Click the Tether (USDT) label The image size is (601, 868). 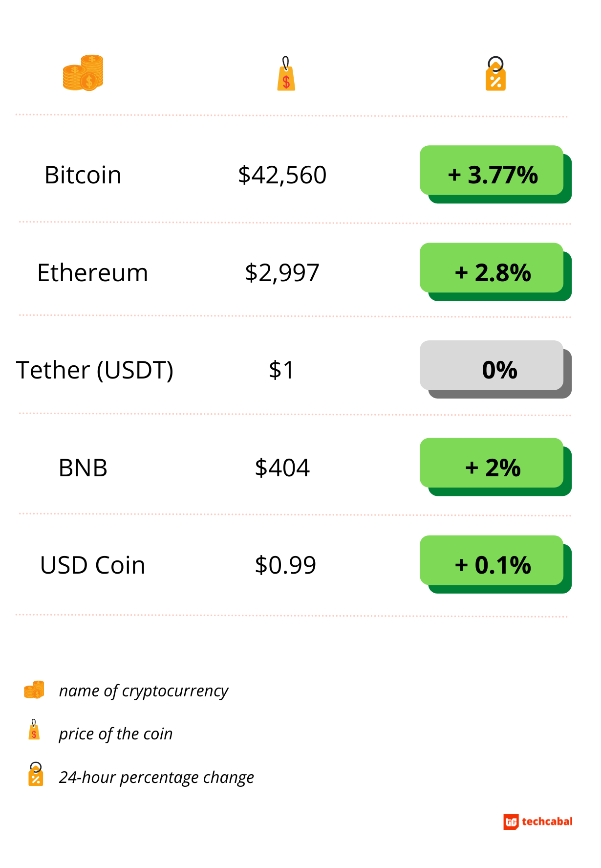(95, 370)
